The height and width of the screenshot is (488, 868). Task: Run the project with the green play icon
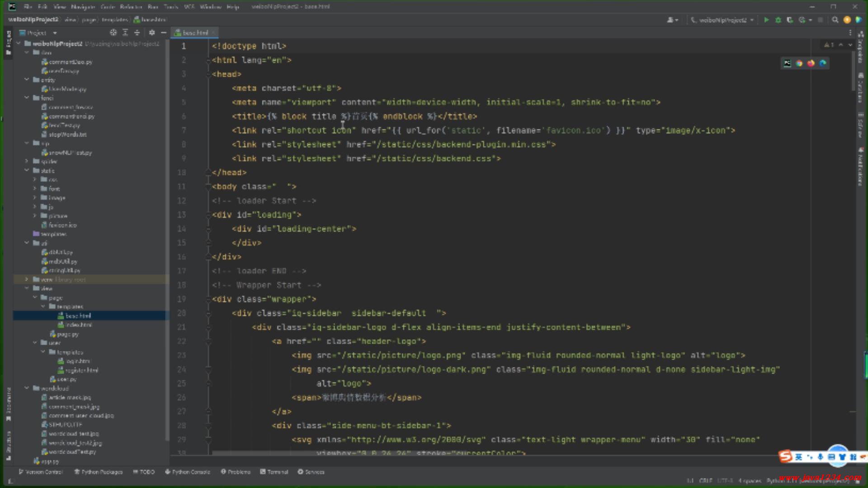coord(766,20)
